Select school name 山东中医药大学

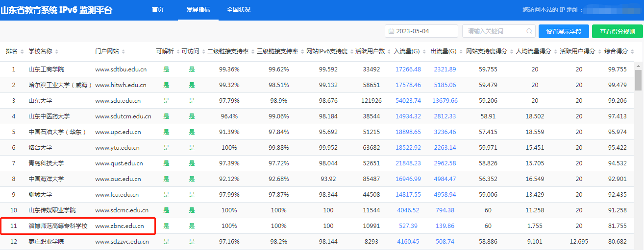pyautogui.click(x=49, y=116)
